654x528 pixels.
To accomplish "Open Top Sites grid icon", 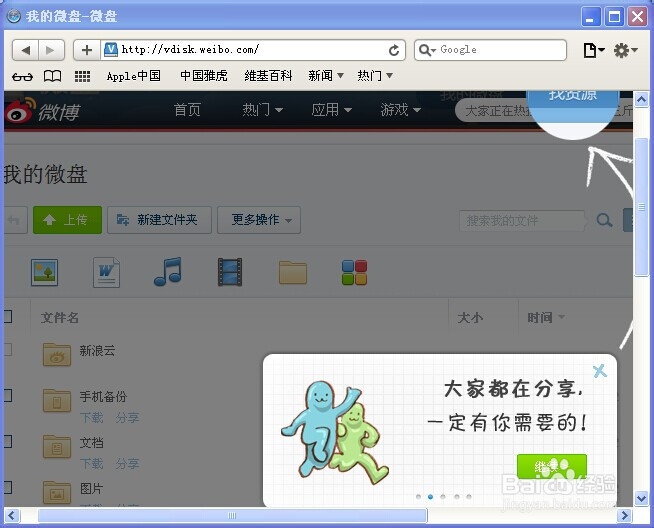I will [x=82, y=76].
